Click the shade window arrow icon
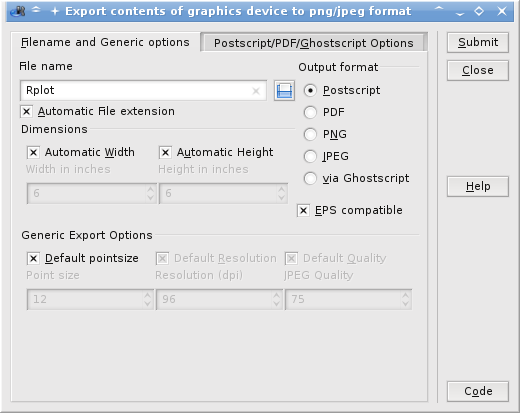 coord(36,10)
